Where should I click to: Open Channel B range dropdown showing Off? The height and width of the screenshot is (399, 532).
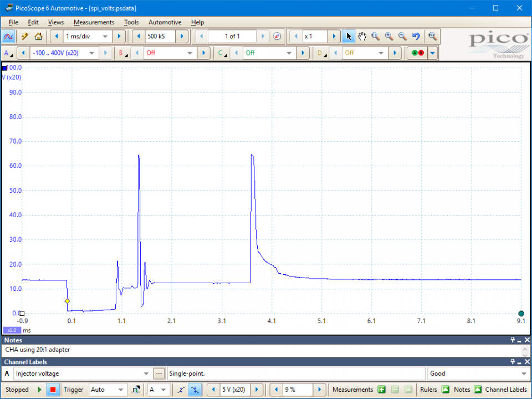tap(190, 53)
